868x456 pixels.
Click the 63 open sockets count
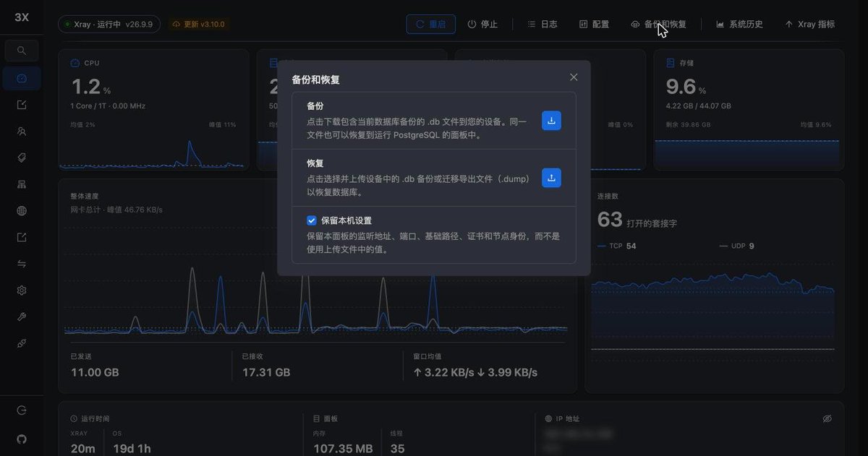(x=610, y=219)
